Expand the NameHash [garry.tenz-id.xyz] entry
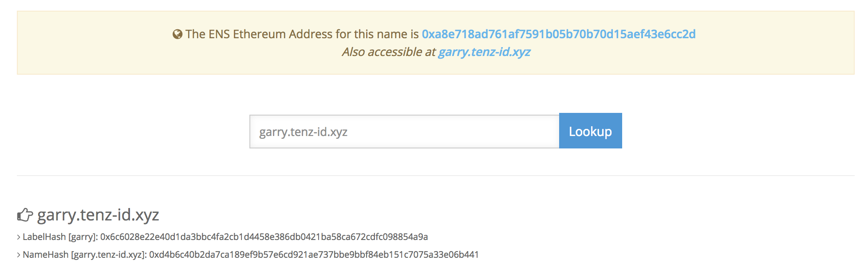Screen dimensions: 868x272 pos(19,255)
